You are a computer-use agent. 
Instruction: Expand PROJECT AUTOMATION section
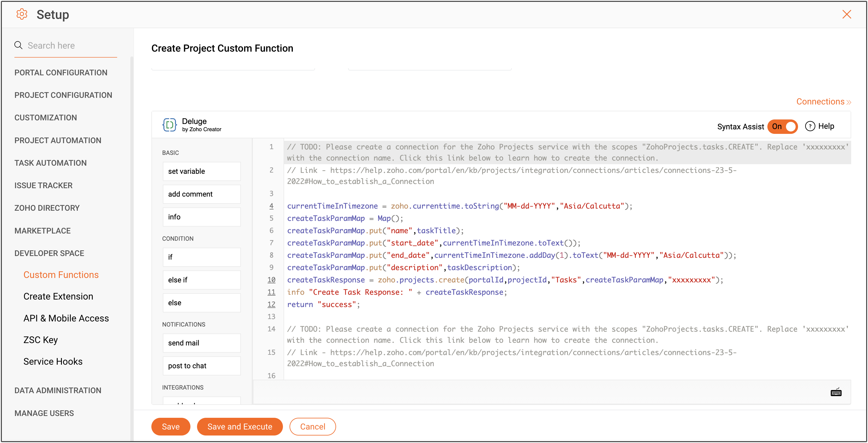coord(58,140)
